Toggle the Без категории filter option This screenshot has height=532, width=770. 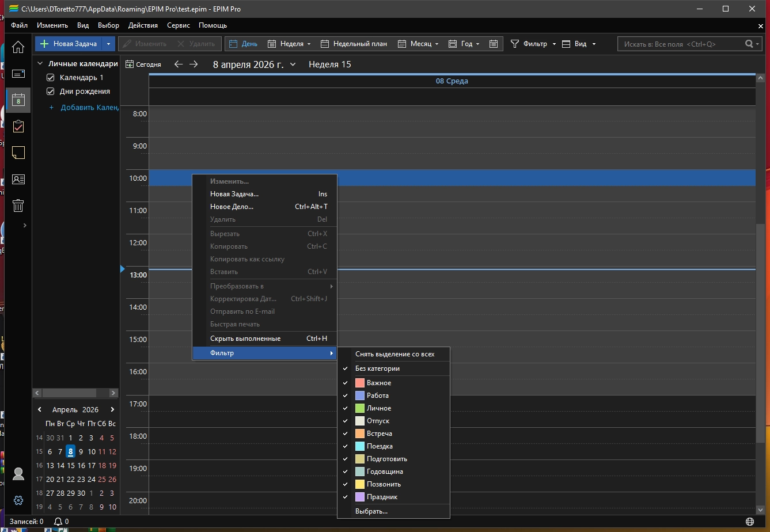(377, 368)
